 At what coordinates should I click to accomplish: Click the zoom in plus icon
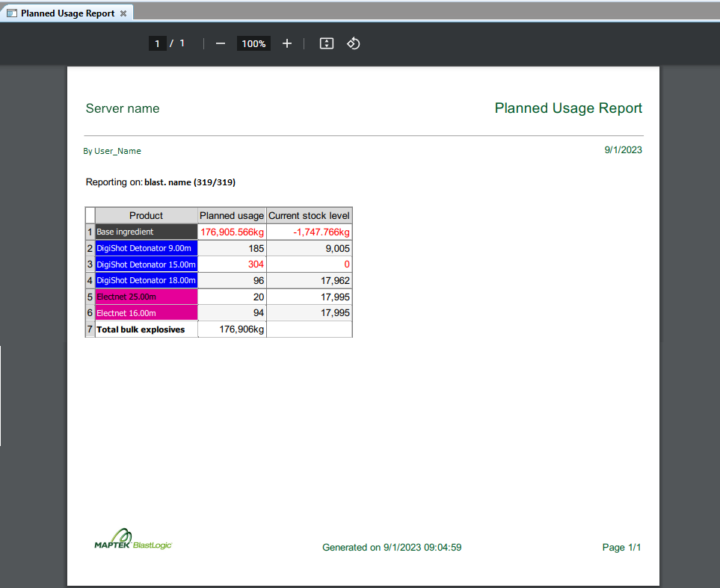(x=287, y=43)
